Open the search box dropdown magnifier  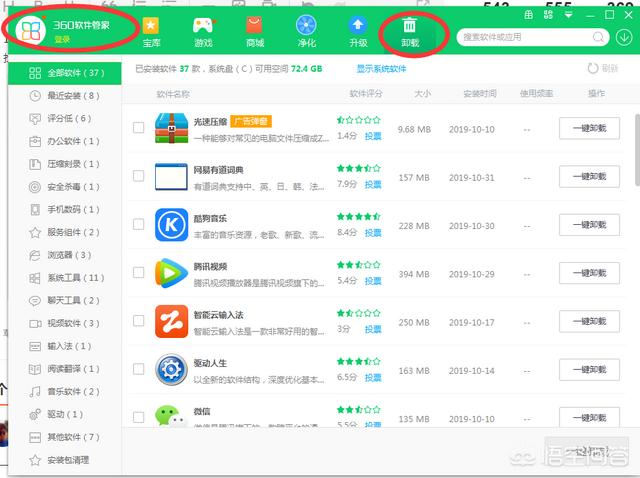[x=597, y=38]
